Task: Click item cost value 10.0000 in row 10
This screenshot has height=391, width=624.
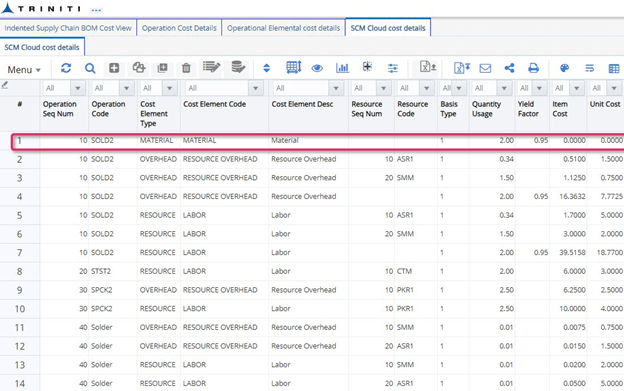Action: click(572, 309)
